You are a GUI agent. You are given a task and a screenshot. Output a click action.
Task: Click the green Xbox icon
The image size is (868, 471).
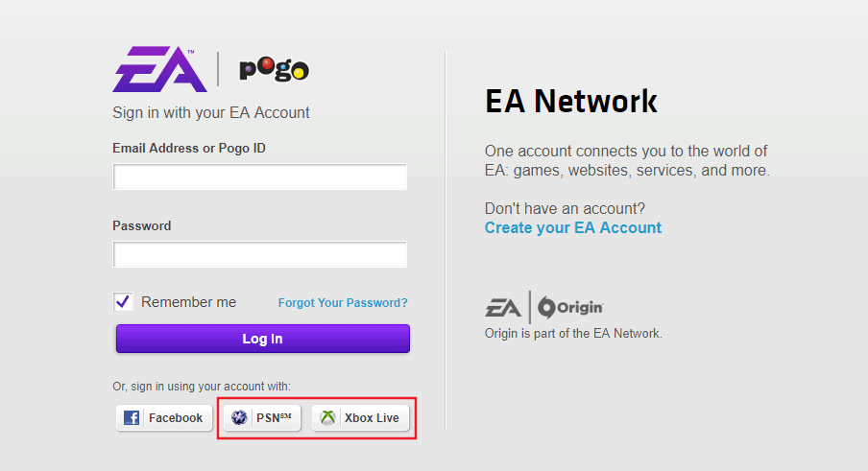coord(327,418)
